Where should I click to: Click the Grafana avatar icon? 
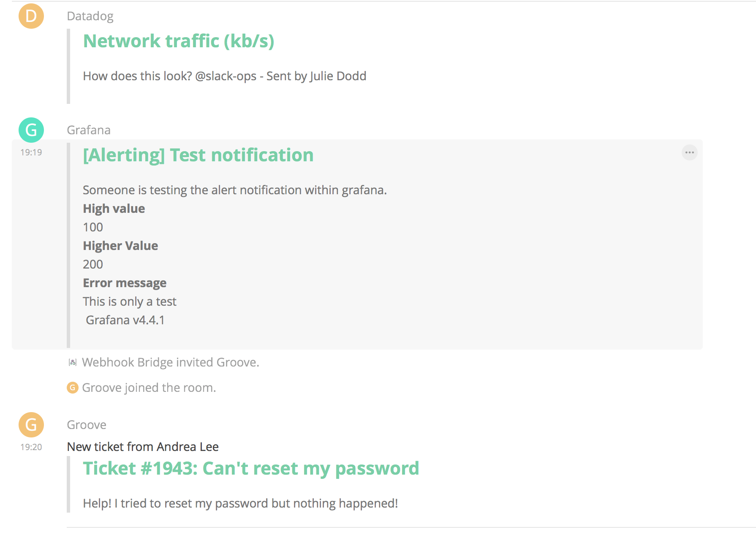click(x=31, y=130)
